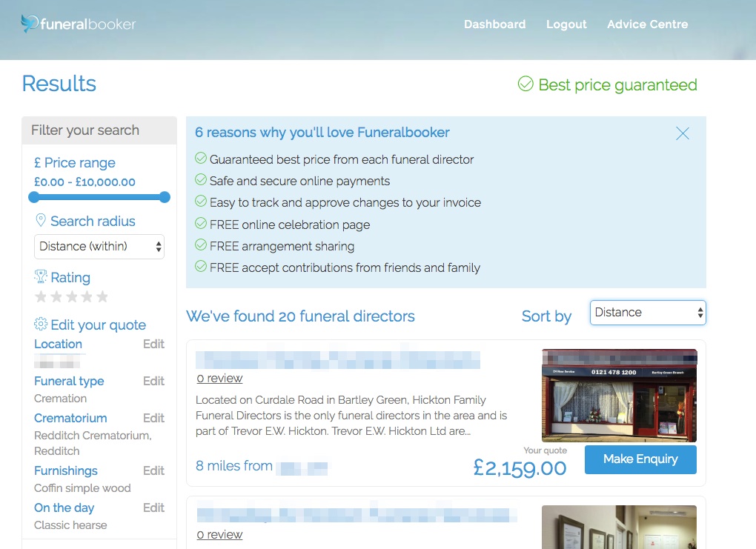Click the On the day heading link

(64, 508)
